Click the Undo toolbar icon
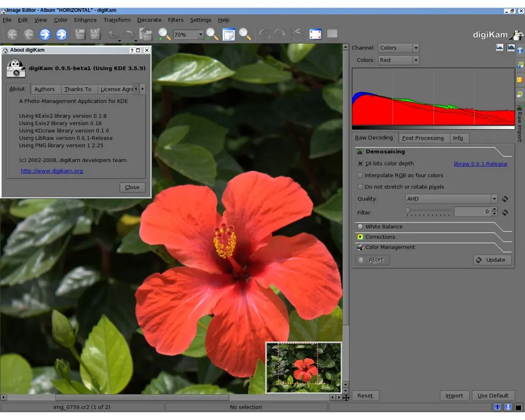The height and width of the screenshot is (420, 525). pos(111,34)
